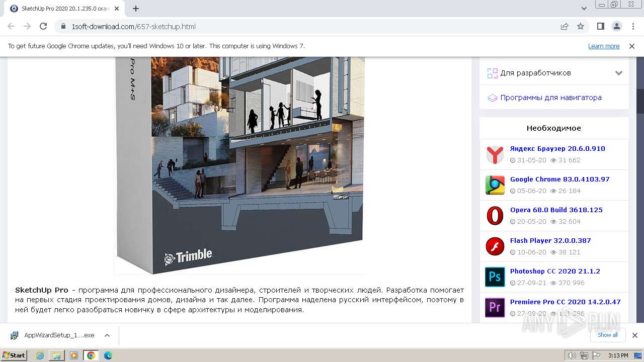Screen dimensions: 644x362
Task: Open Premiere Pro CC 2020 14.2.0.47 link
Action: pos(566,302)
